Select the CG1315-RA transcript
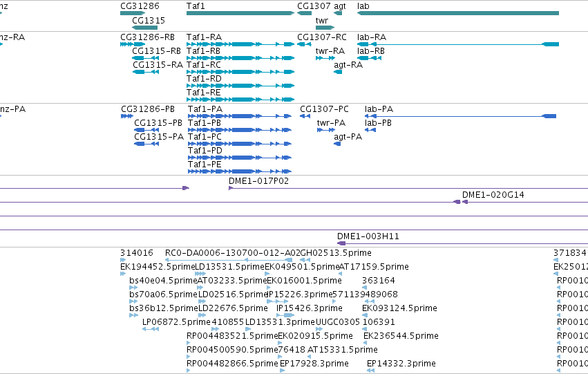 pyautogui.click(x=146, y=72)
